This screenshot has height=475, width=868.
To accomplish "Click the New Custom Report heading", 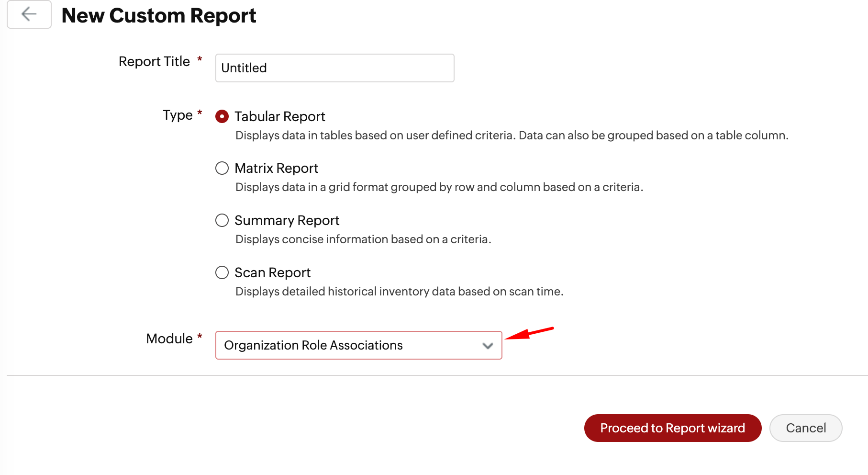I will (x=159, y=15).
